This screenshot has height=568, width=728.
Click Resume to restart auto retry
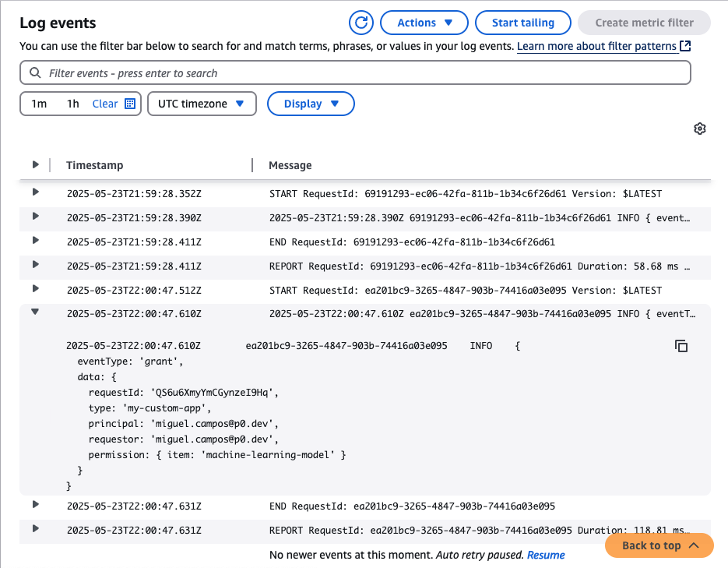(x=546, y=556)
